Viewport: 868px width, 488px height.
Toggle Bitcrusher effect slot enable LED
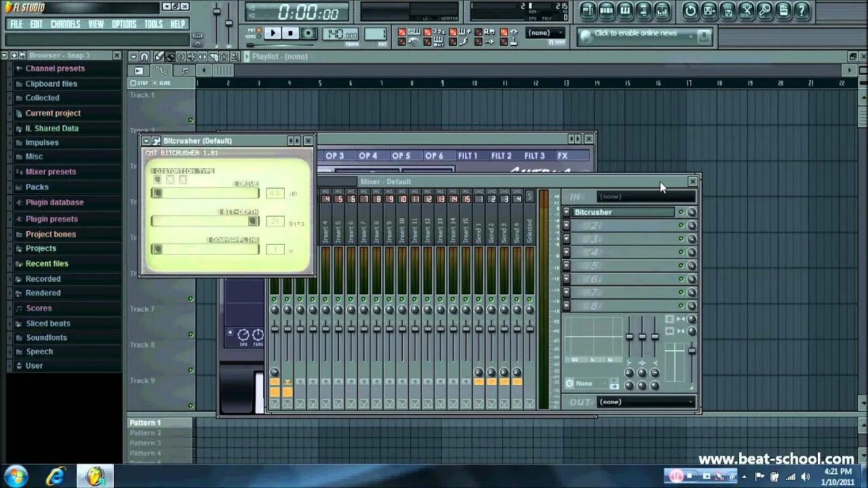681,212
